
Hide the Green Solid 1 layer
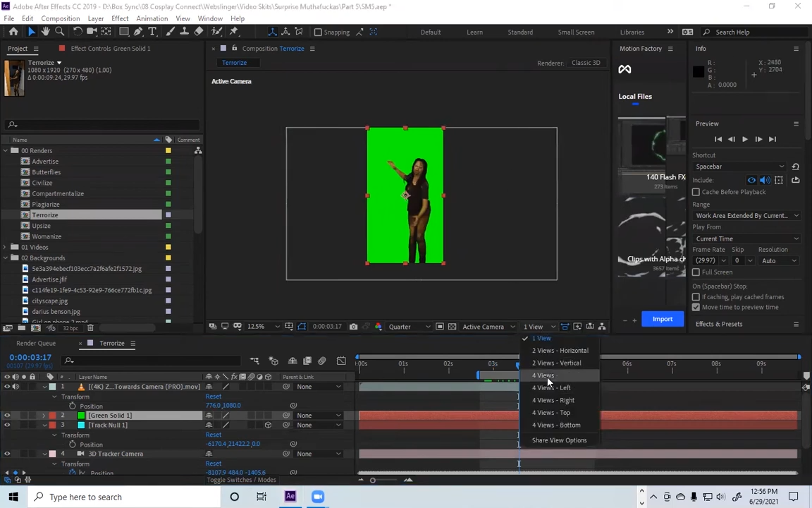point(7,416)
